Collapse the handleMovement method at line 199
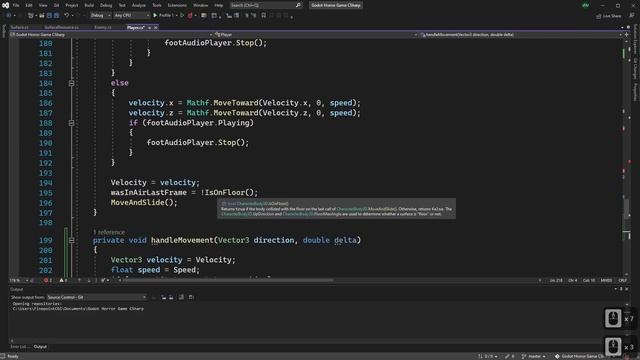 coord(71,240)
